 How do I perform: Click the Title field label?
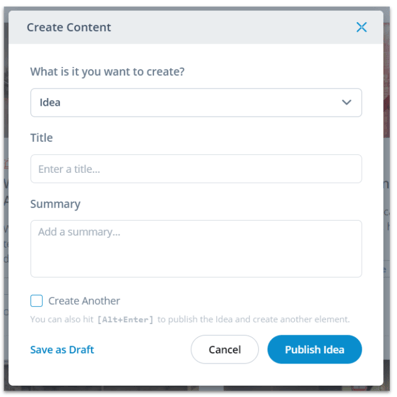(41, 138)
